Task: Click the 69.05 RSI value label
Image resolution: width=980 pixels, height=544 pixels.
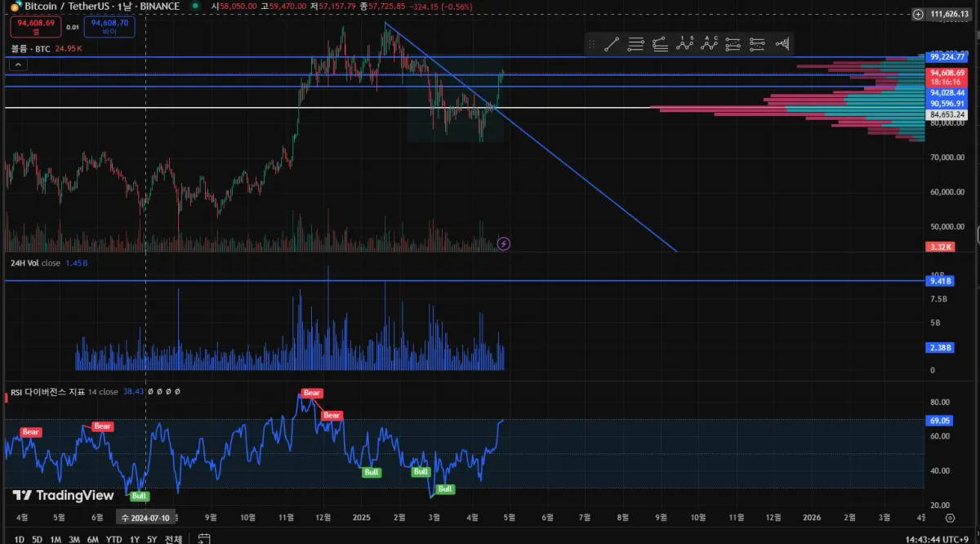Action: [x=940, y=421]
